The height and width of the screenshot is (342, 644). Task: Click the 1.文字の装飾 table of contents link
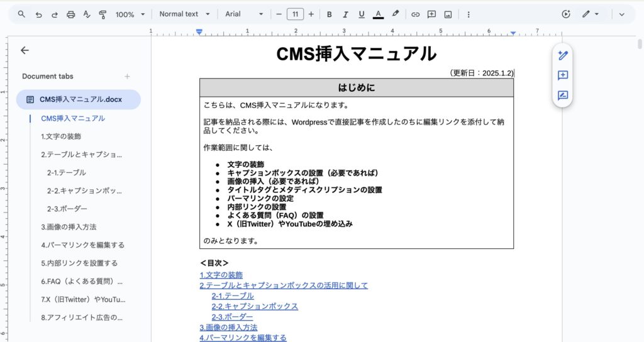221,275
